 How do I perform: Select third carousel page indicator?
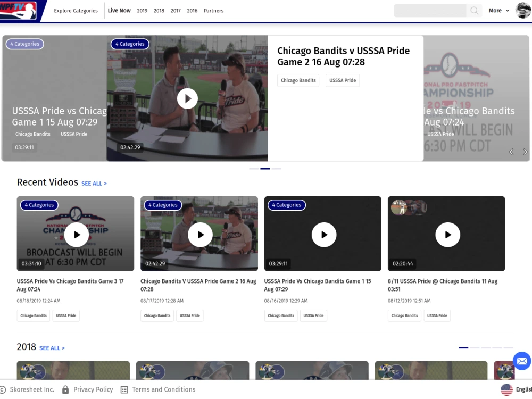(x=277, y=169)
